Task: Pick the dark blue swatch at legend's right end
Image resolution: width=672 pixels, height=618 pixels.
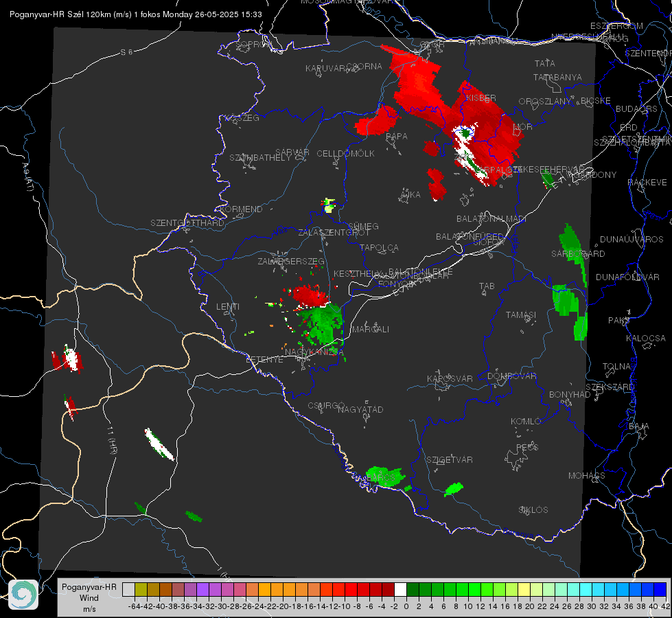Action: 660,589
